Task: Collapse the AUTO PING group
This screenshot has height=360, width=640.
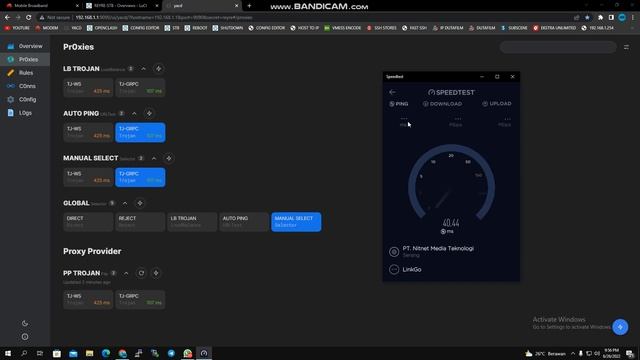Action: [x=134, y=113]
